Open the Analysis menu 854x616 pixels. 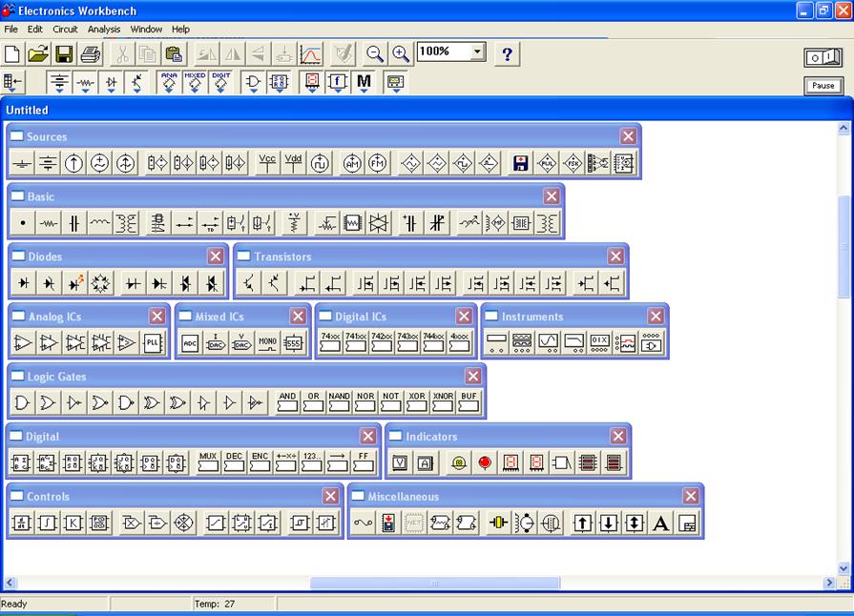point(103,30)
